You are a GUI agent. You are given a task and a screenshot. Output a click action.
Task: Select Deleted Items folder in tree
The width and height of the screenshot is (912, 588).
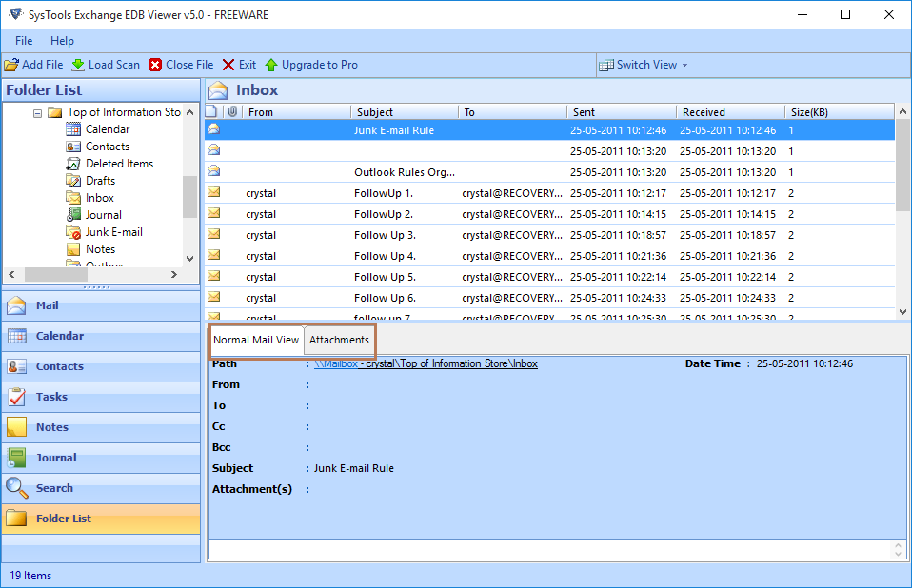click(x=119, y=164)
